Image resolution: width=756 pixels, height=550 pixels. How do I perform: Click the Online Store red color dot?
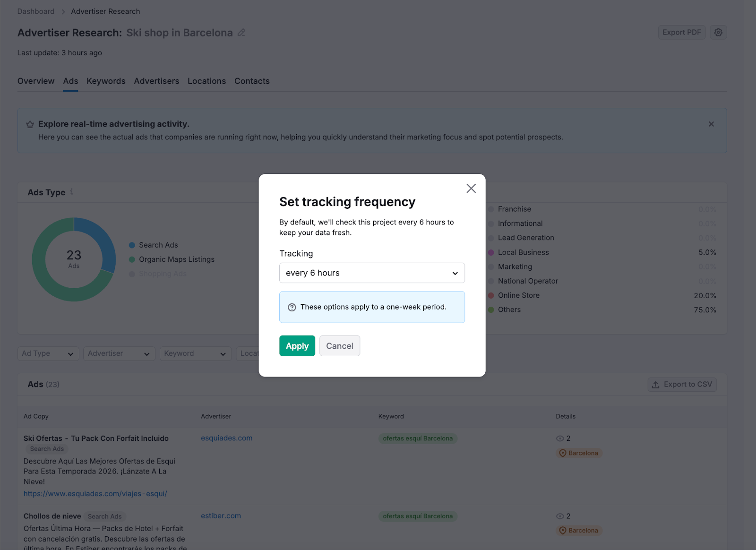click(x=491, y=295)
